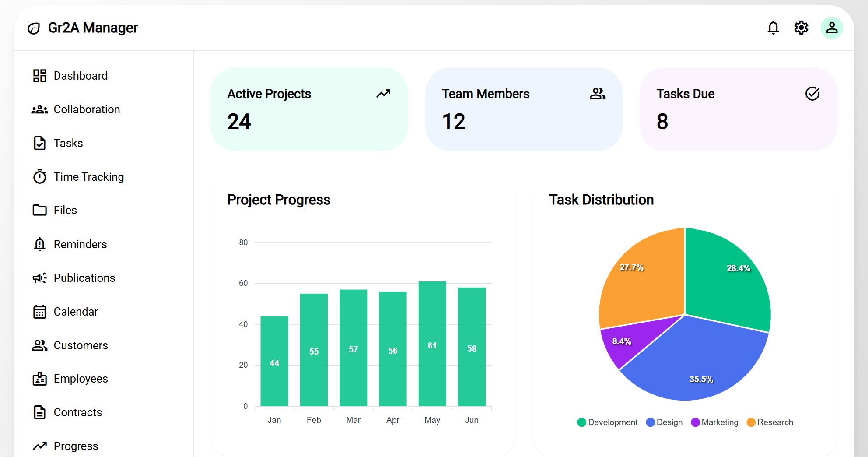The image size is (868, 457).
Task: Open the Contracts page
Action: coord(77,412)
